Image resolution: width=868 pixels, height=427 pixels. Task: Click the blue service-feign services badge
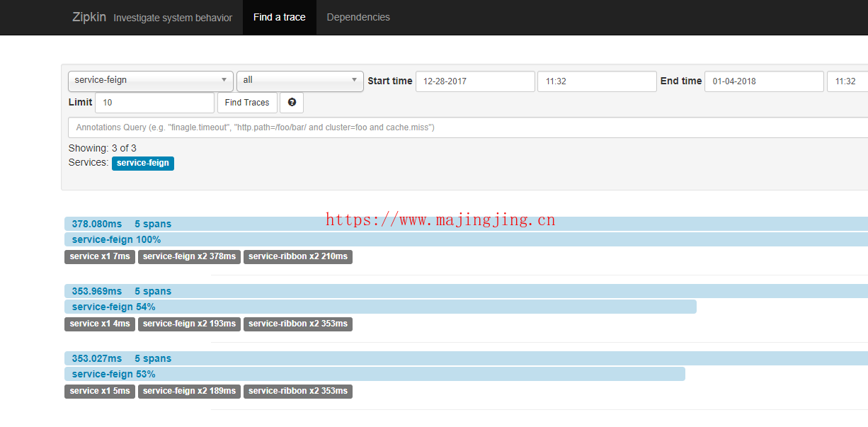coord(143,163)
